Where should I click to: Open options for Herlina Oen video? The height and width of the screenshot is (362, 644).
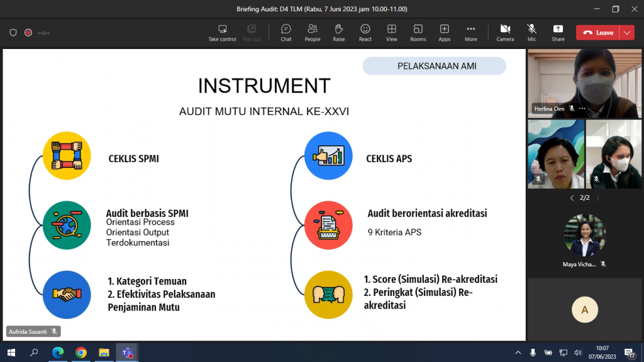click(582, 109)
